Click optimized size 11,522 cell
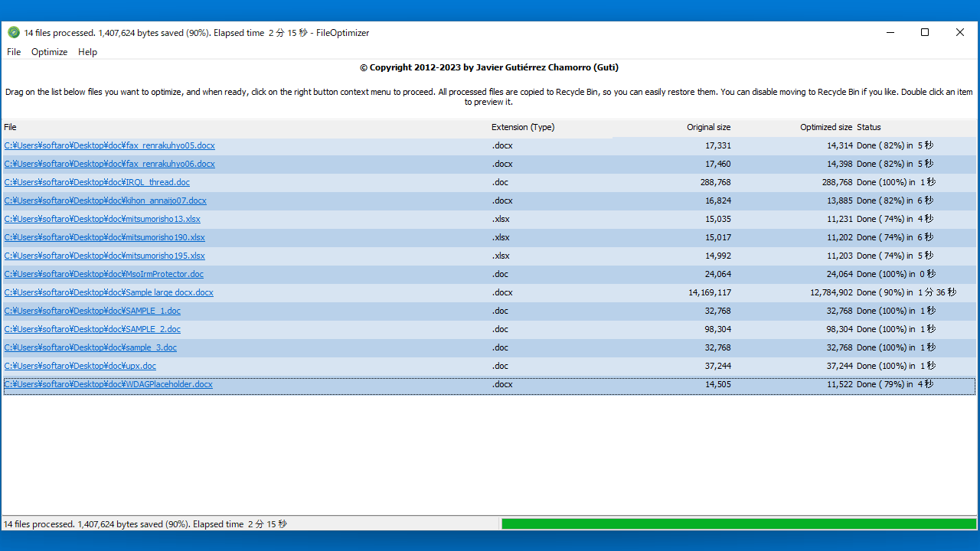This screenshot has width=980, height=551. (840, 384)
